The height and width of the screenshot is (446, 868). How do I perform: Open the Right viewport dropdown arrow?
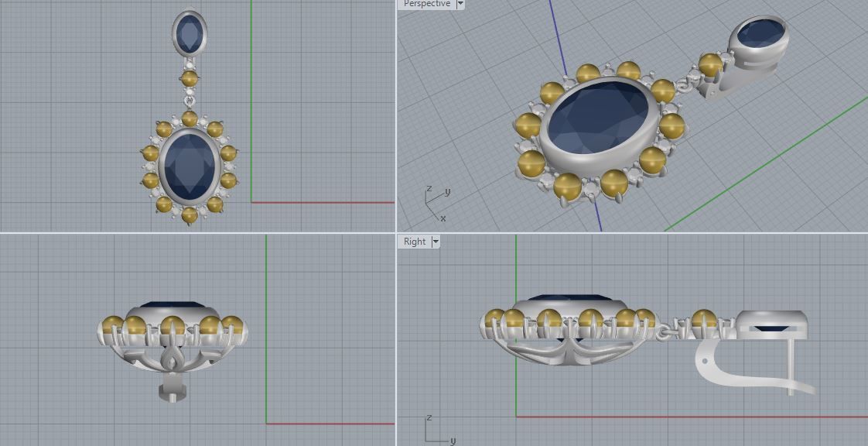[x=435, y=242]
